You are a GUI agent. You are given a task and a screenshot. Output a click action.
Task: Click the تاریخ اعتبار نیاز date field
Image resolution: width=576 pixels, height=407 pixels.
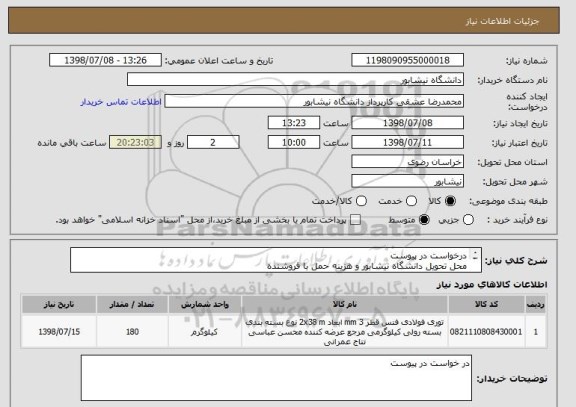[407, 142]
